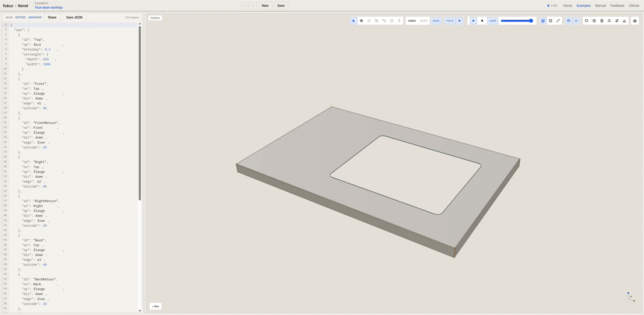Screen dimensions: 644x315
Task: Click the Save JSON button
Action: (74, 17)
